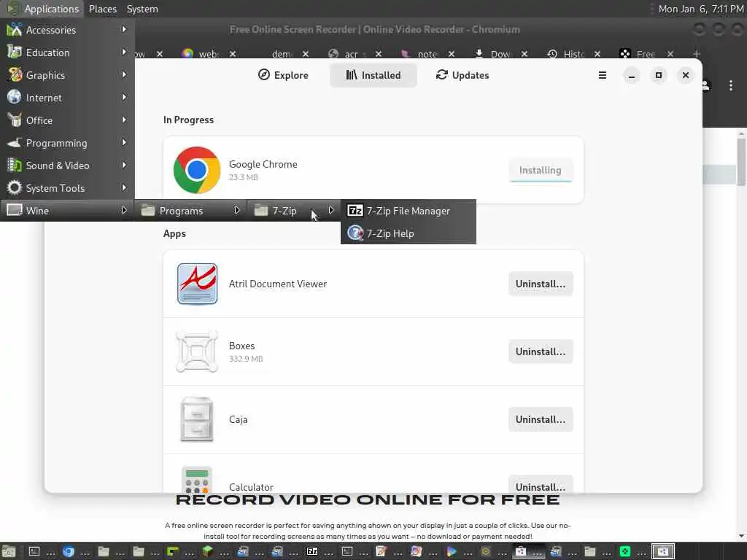Click the Caja file cabinet icon

(x=197, y=419)
